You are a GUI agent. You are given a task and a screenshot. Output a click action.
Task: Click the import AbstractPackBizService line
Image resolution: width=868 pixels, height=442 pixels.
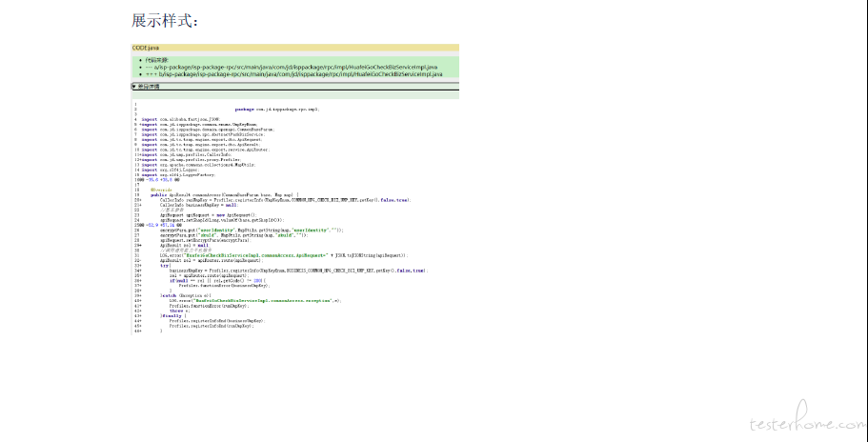[x=203, y=134]
